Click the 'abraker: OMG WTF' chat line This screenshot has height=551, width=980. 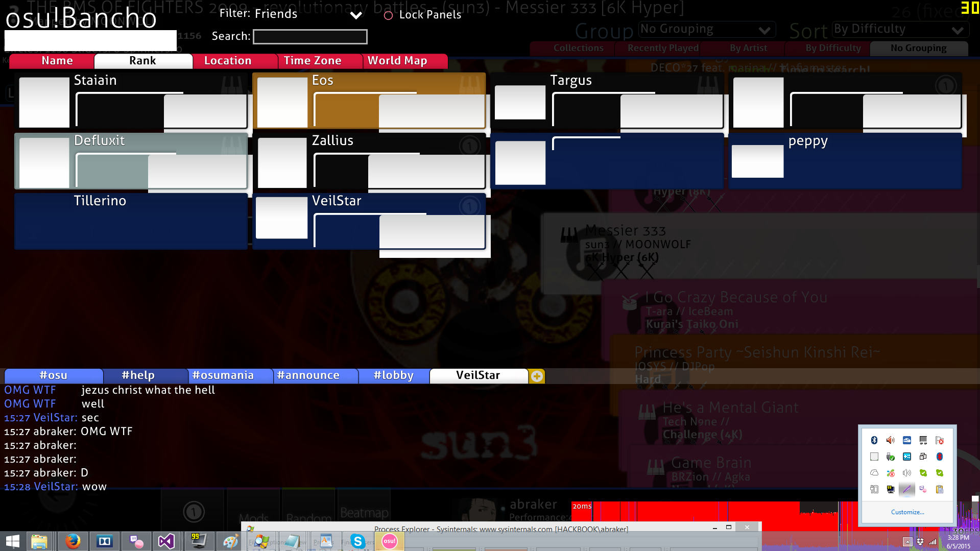(68, 432)
